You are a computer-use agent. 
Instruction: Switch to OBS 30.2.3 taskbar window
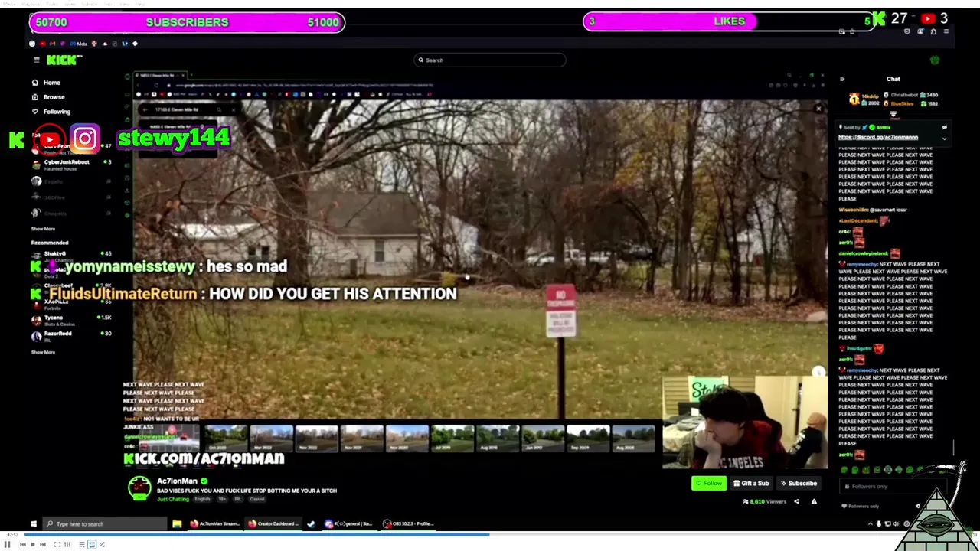tap(409, 523)
